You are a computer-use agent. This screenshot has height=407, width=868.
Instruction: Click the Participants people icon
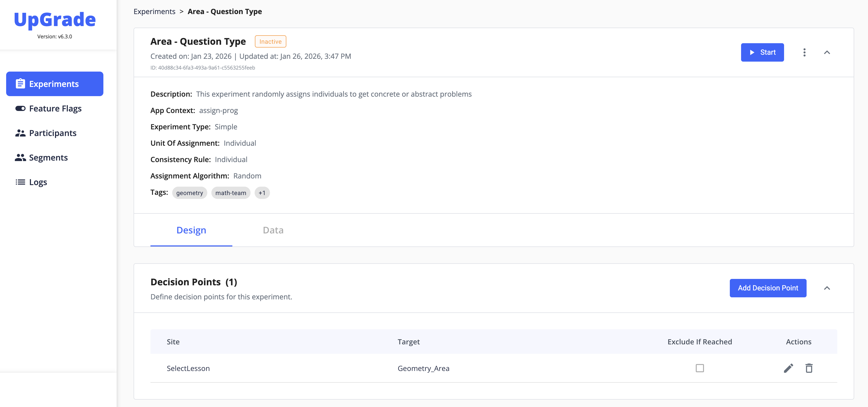pyautogui.click(x=20, y=133)
